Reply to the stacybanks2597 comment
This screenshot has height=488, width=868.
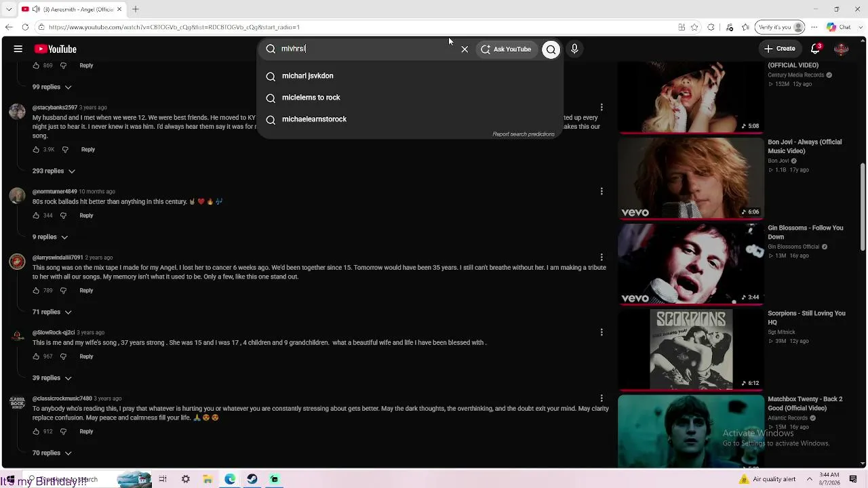point(88,149)
